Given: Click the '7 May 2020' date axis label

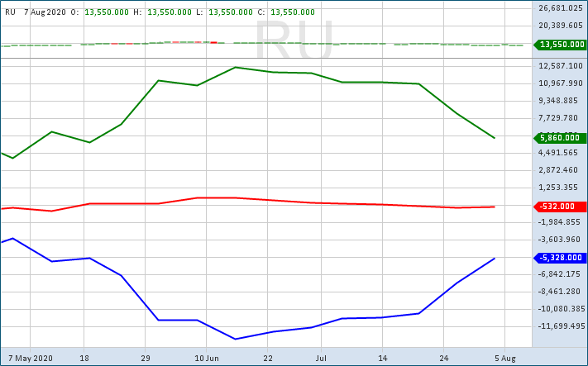Looking at the screenshot, I should (x=30, y=359).
